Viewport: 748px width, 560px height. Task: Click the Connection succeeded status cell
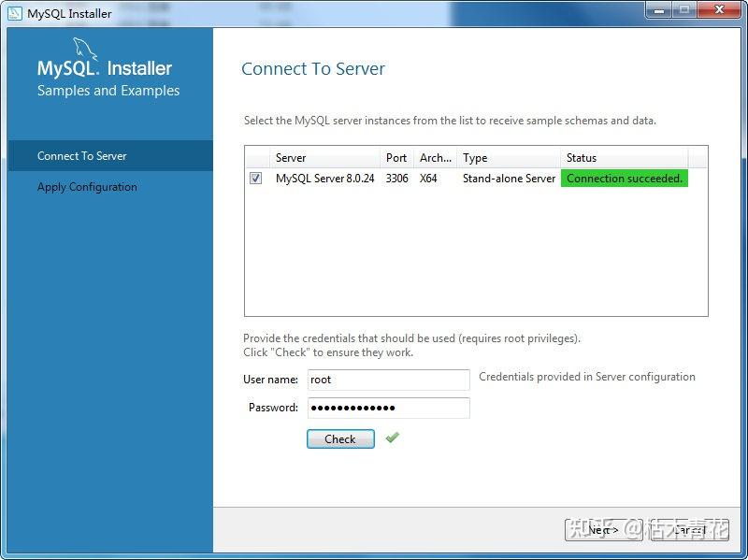(625, 178)
